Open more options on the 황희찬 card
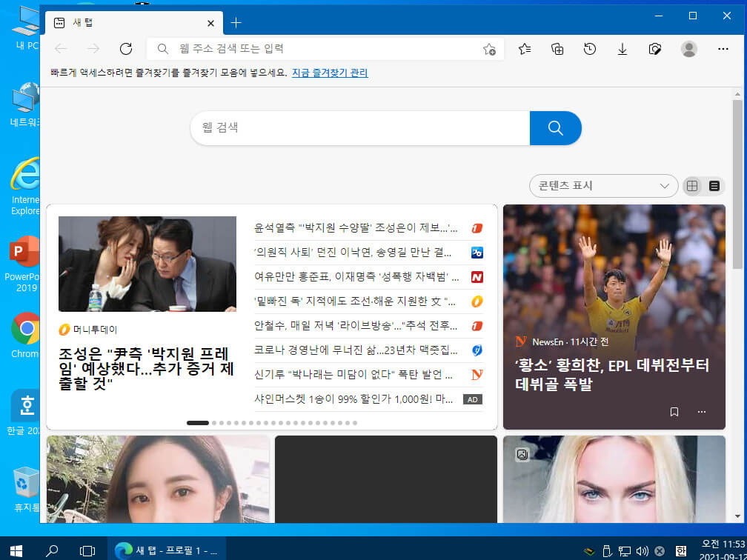Image resolution: width=747 pixels, height=560 pixels. coord(702,412)
